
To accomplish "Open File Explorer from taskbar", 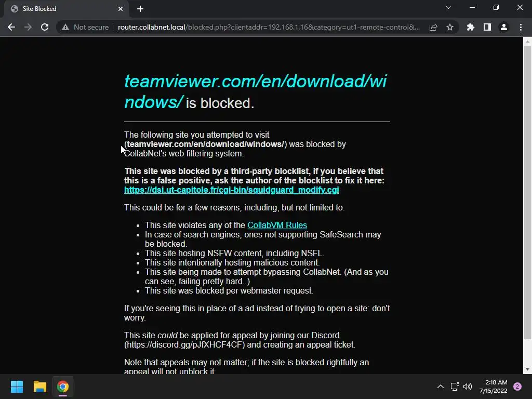I will tap(39, 387).
